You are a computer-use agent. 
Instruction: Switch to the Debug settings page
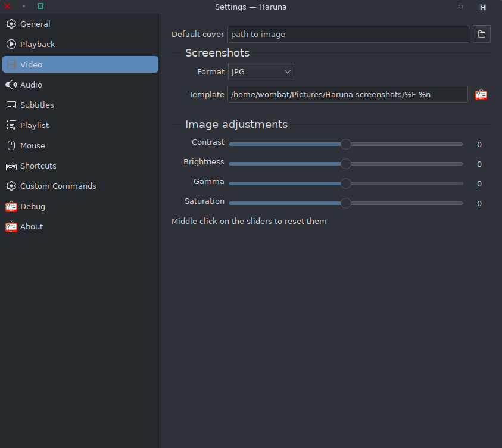pyautogui.click(x=32, y=206)
